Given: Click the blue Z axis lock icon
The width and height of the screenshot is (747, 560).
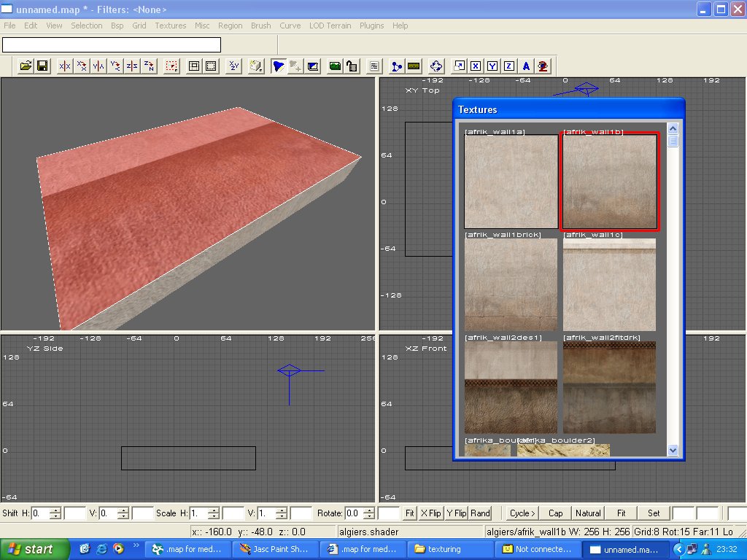Looking at the screenshot, I should (x=508, y=66).
